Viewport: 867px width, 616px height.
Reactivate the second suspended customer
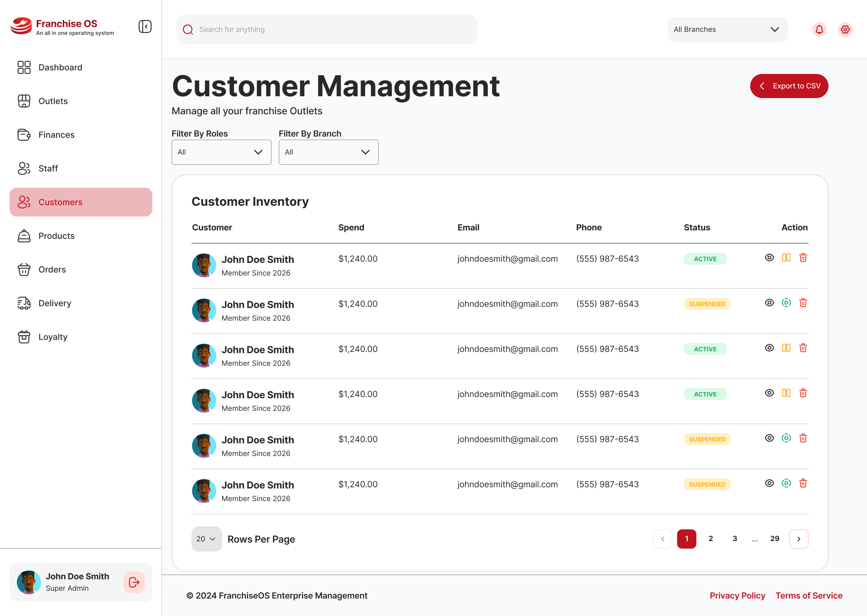[786, 438]
